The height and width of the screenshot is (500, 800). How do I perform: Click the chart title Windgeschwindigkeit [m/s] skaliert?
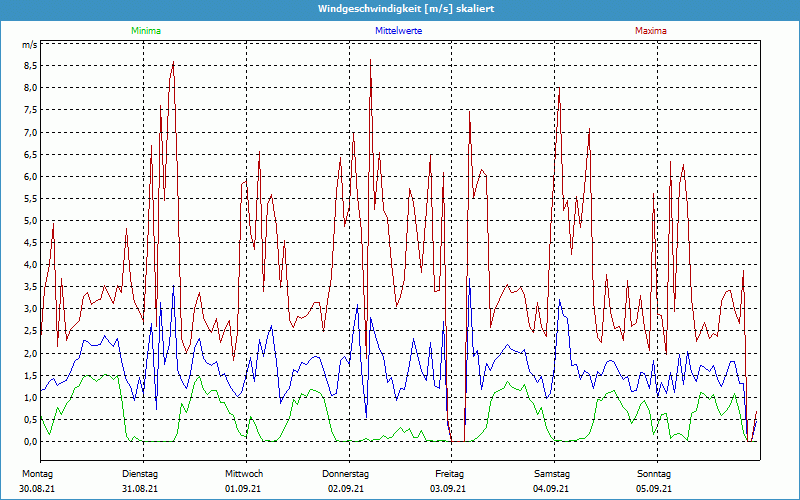coord(406,9)
